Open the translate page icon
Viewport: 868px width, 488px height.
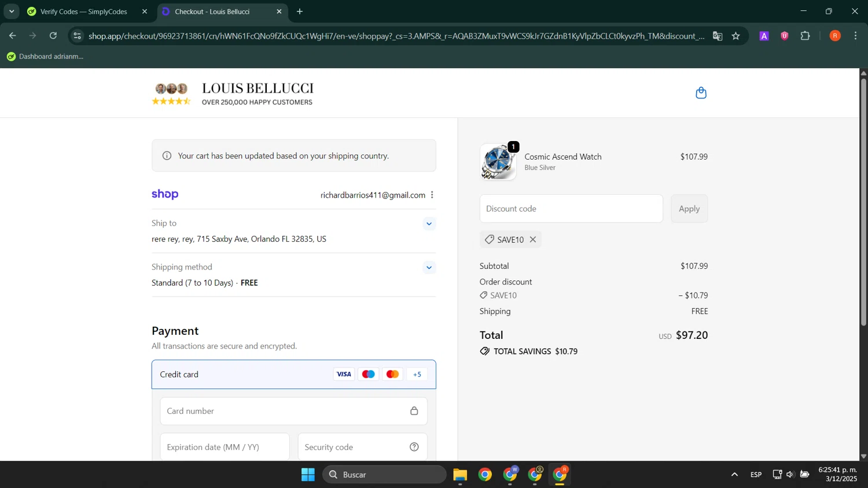coord(718,36)
